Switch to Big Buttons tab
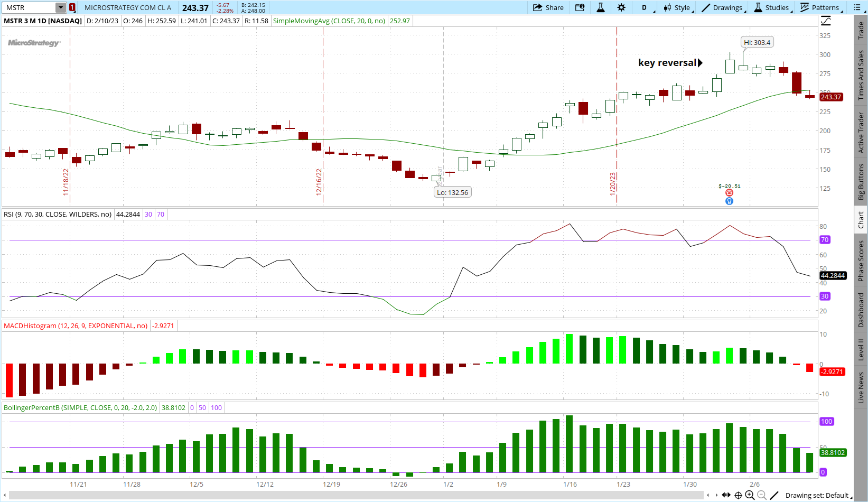868x502 pixels. (x=861, y=181)
